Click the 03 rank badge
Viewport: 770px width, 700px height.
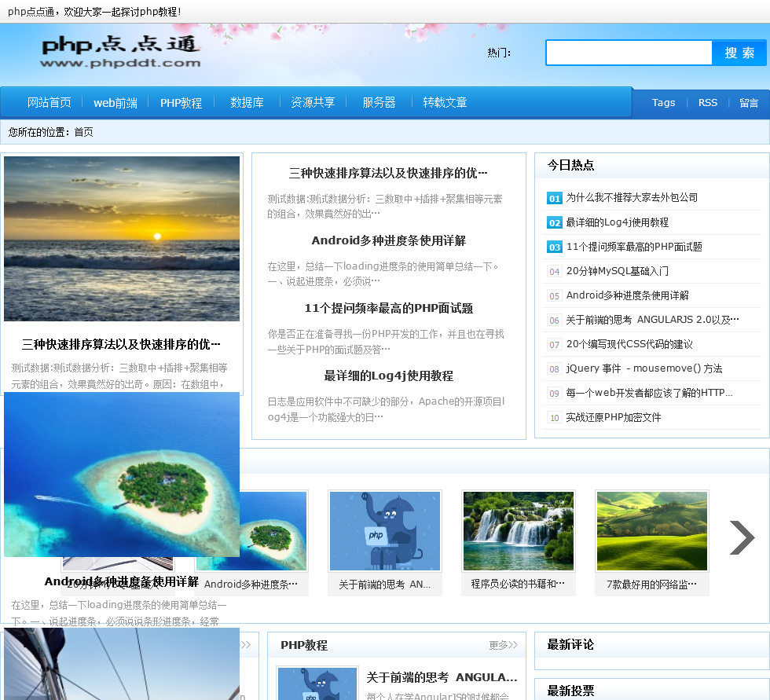(555, 247)
